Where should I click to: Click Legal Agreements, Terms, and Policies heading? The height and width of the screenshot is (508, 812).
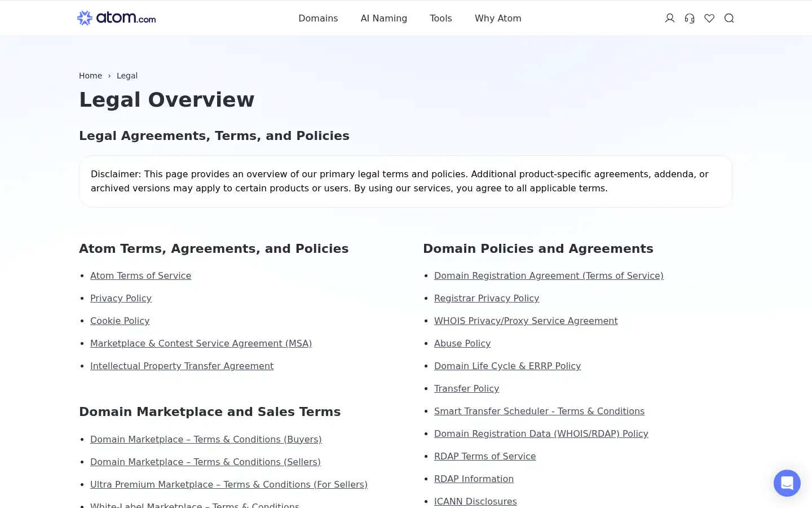click(214, 135)
